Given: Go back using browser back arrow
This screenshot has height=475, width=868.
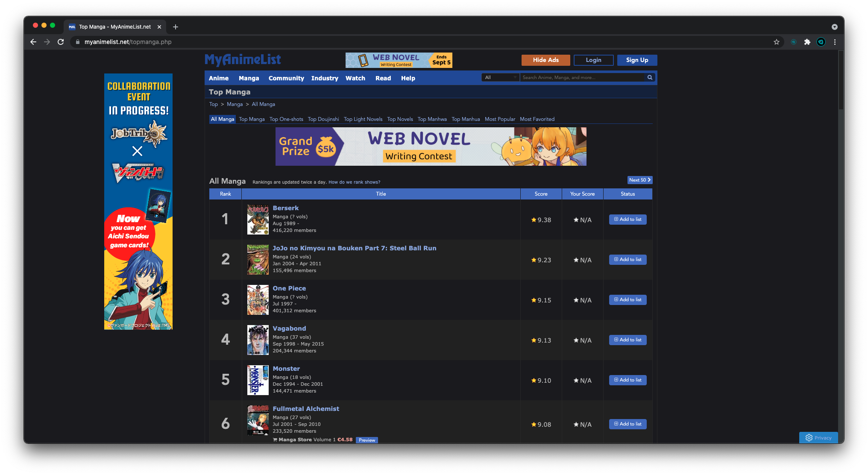Looking at the screenshot, I should pos(33,42).
